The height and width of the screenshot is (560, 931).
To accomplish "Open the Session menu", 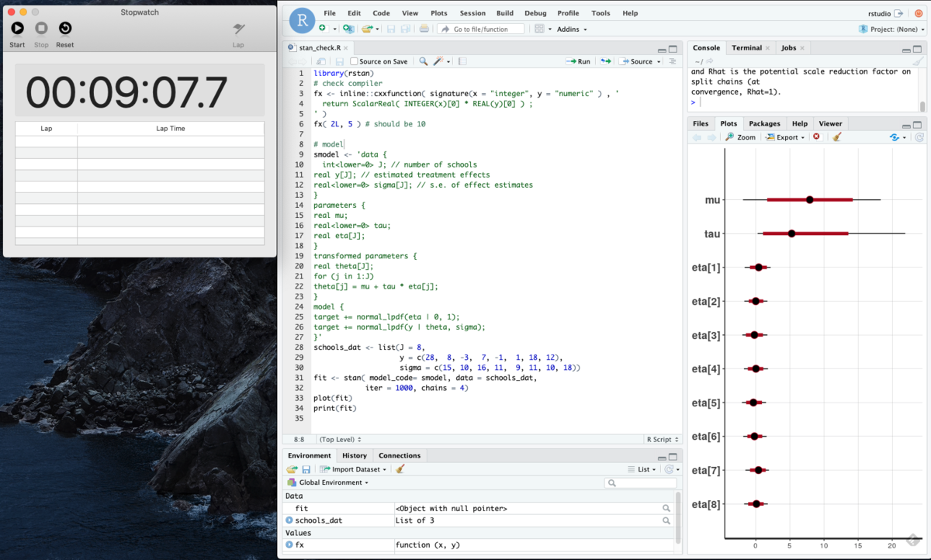I will [x=472, y=13].
